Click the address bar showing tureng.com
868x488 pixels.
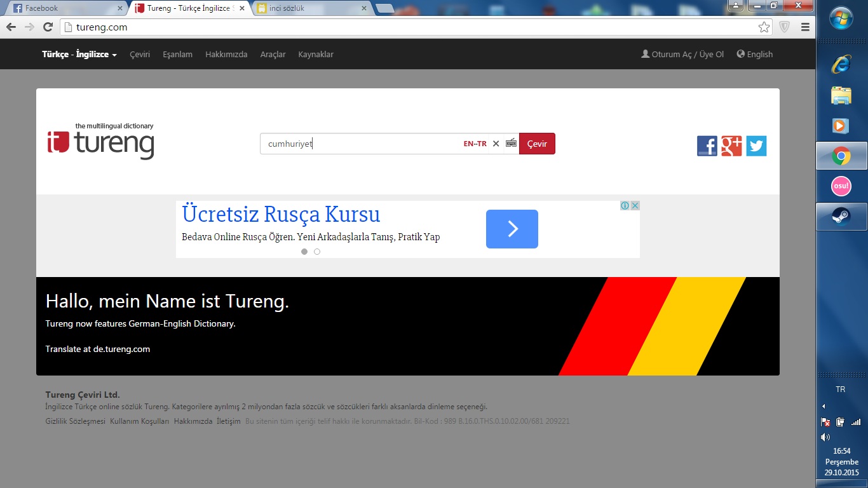[x=416, y=27]
